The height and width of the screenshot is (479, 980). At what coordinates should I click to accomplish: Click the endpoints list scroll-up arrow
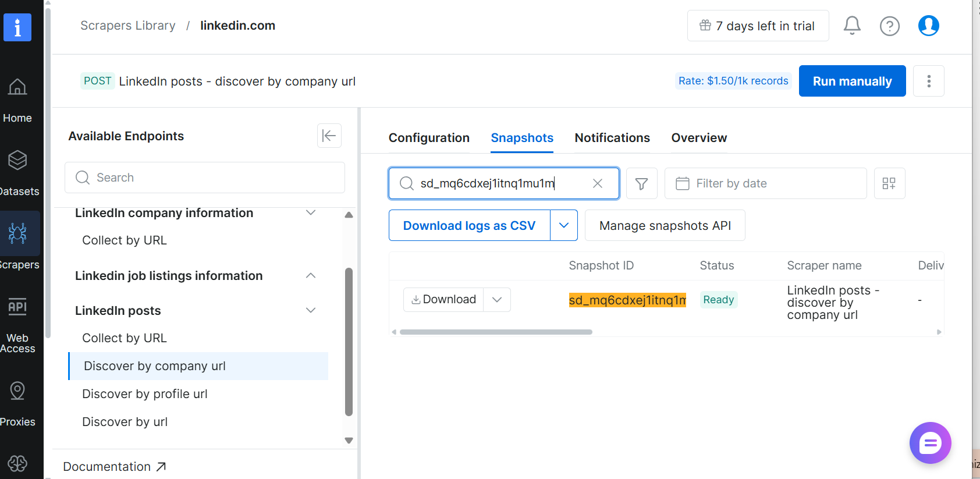[349, 215]
